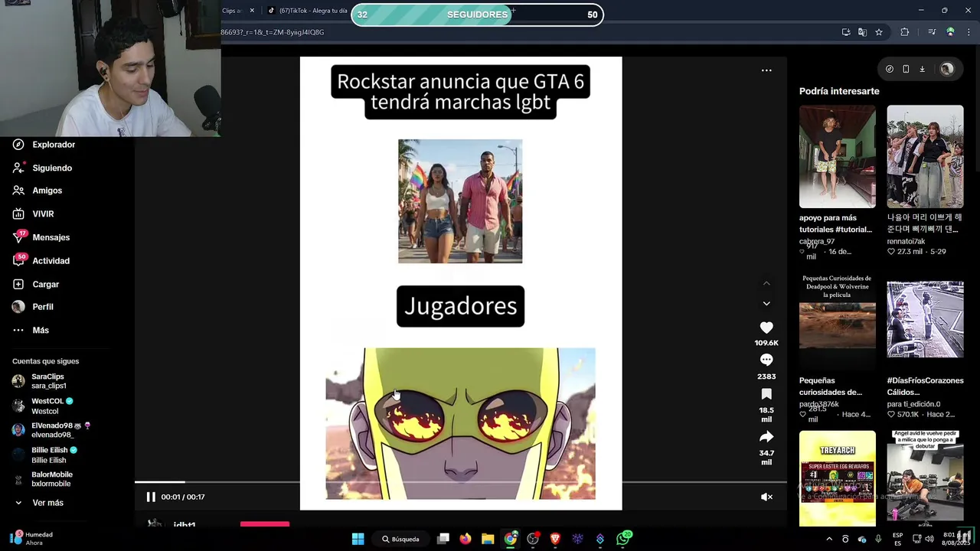Share the video with arrow icon
This screenshot has height=551, width=980.
click(x=766, y=437)
